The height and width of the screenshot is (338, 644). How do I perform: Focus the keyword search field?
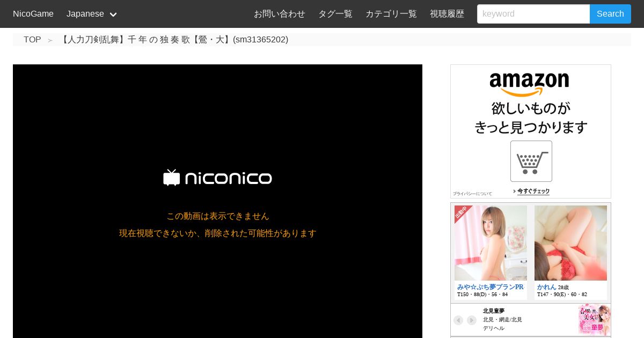pos(533,14)
